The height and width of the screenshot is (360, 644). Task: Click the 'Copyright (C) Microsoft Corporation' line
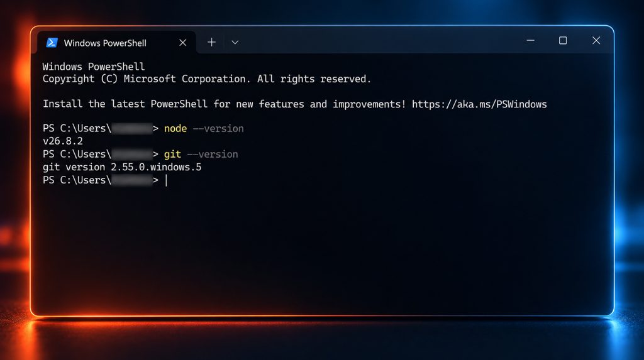click(x=206, y=79)
